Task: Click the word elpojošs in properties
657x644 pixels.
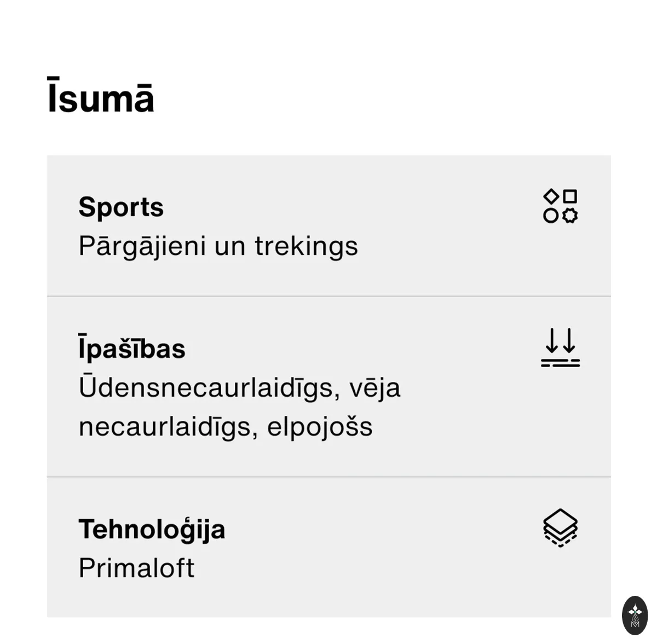Action: click(x=320, y=427)
